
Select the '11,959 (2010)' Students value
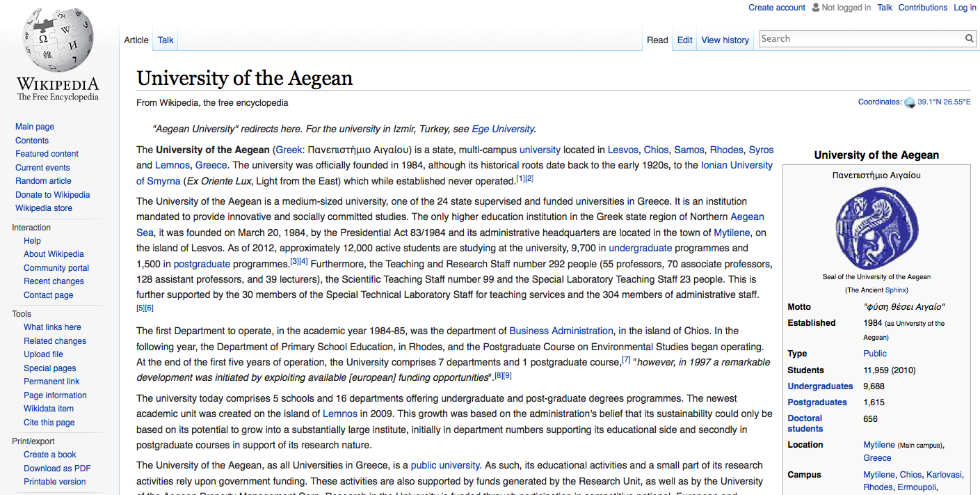[x=891, y=370]
